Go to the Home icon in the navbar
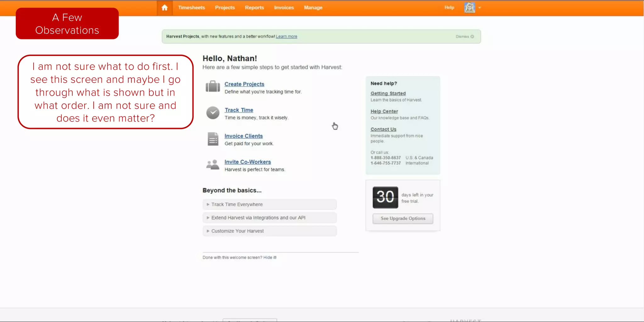Image resolution: width=644 pixels, height=322 pixels. tap(164, 8)
